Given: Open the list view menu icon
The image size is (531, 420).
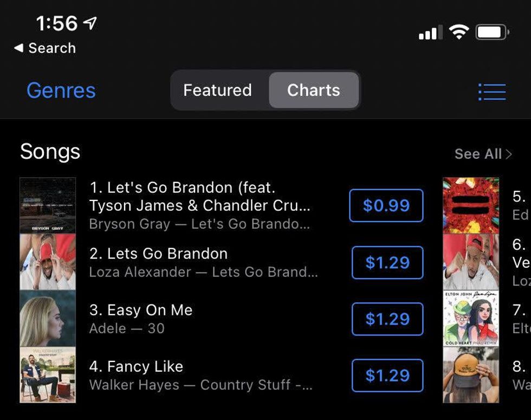Looking at the screenshot, I should tap(492, 92).
